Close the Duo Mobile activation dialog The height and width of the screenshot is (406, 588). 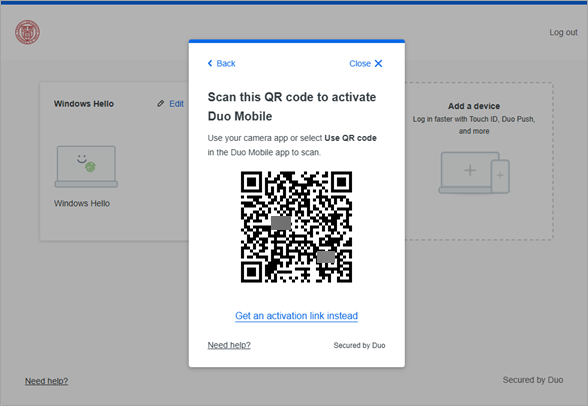click(x=366, y=63)
